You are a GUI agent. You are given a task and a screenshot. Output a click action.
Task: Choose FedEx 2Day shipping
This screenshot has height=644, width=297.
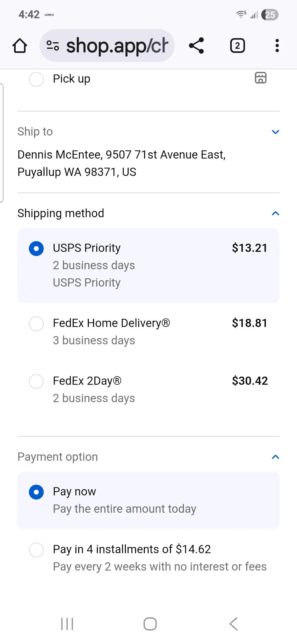point(36,381)
